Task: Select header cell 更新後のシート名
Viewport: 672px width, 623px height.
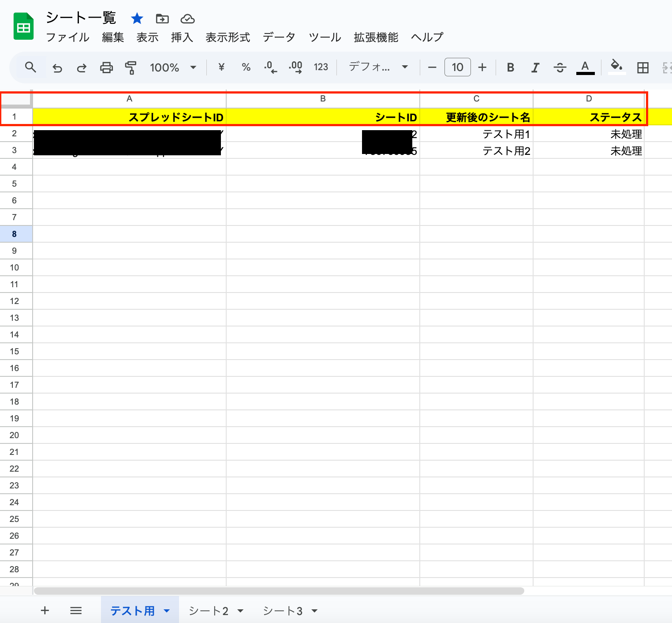Action: 476,117
